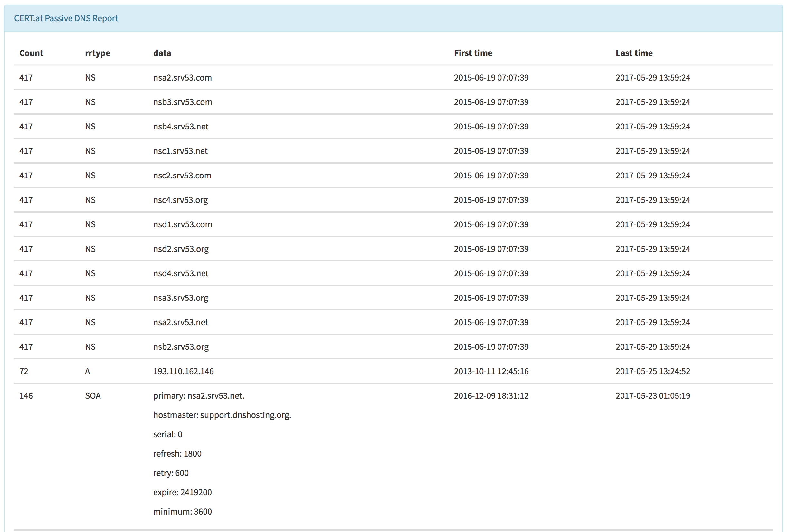This screenshot has height=532, width=787.
Task: Click the Last time column header
Action: [634, 53]
